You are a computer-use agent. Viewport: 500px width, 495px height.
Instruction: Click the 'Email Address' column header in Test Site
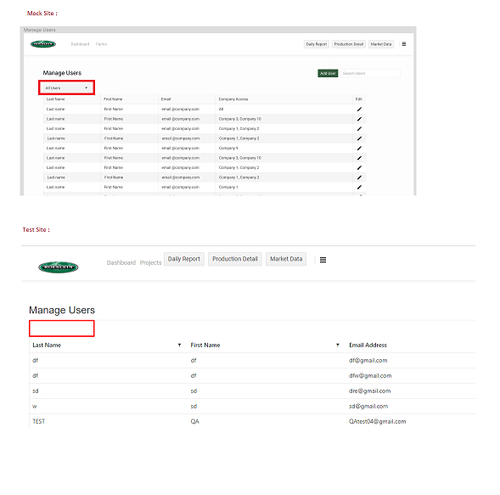pyautogui.click(x=368, y=345)
